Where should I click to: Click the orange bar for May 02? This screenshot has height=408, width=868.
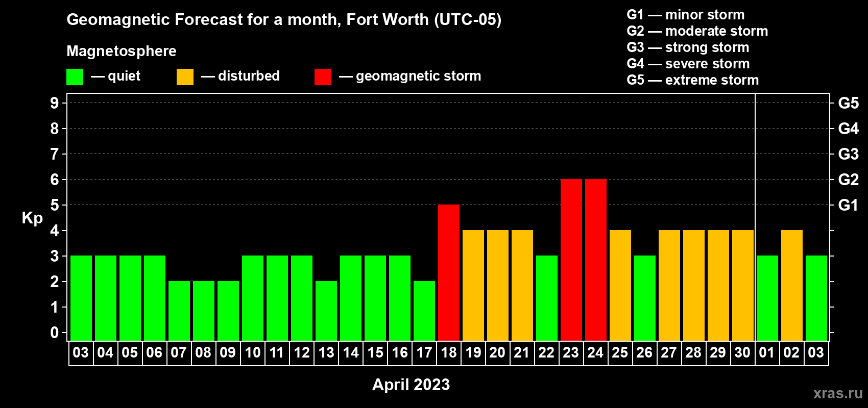coord(792,286)
